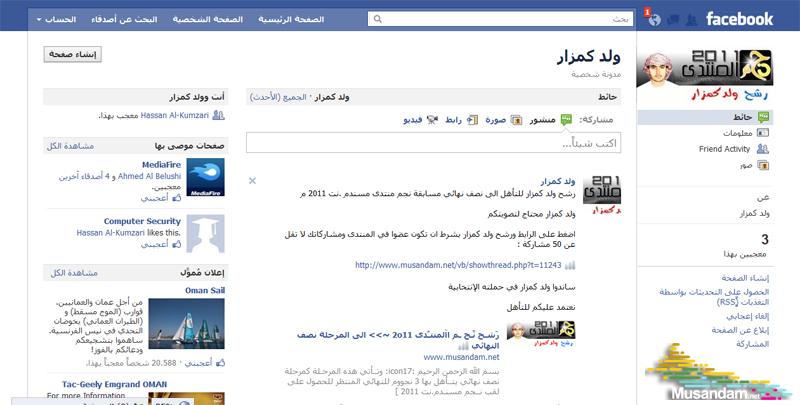Go to الصفحة الرئيسية (home)
800x405 pixels.
(291, 19)
